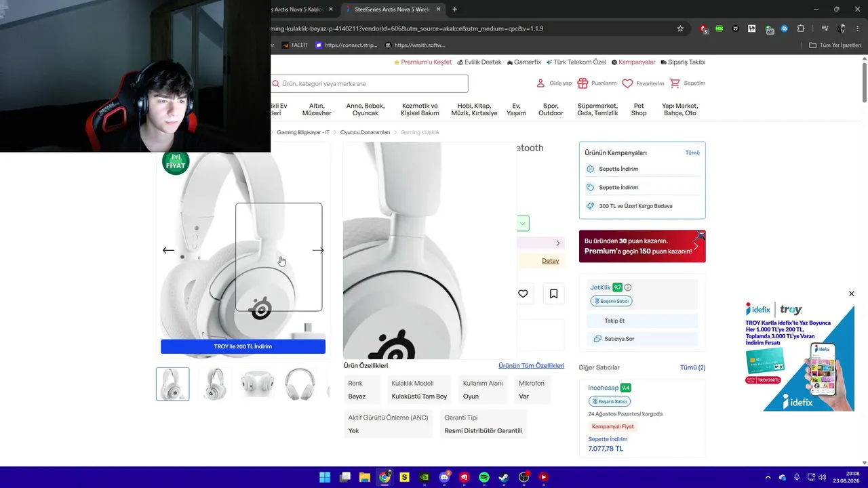Expand the Premium points banner arrow
Screen dimensions: 868x488
point(696,246)
